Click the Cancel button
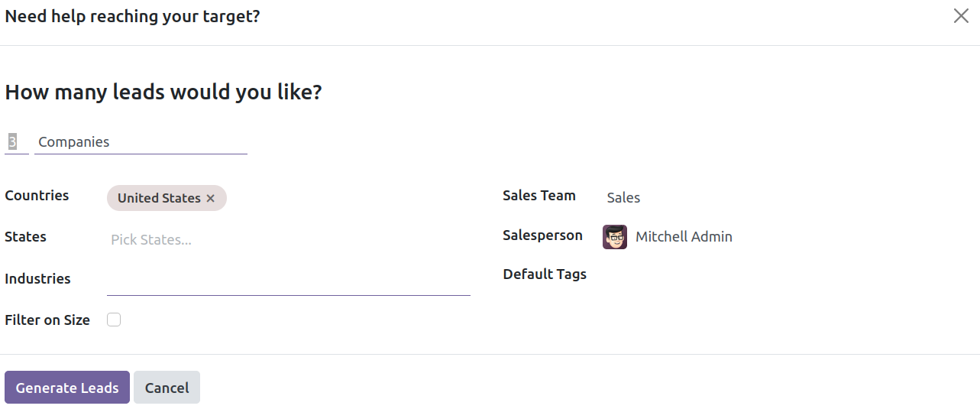This screenshot has height=409, width=980. [167, 388]
